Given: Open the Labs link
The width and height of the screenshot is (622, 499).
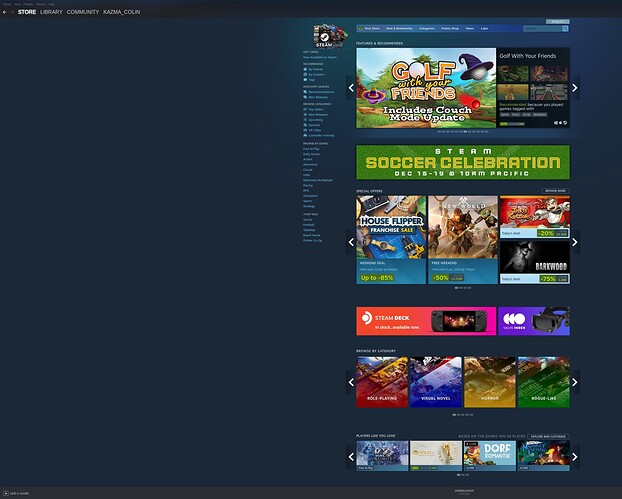Looking at the screenshot, I should [484, 29].
